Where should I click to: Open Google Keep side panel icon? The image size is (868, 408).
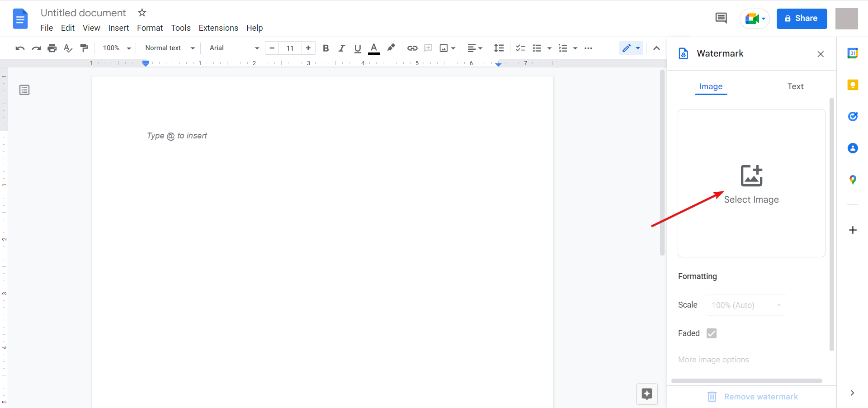click(x=853, y=85)
